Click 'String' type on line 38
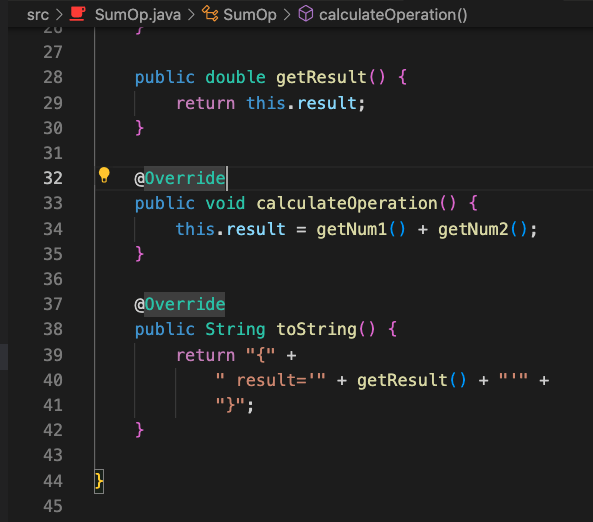This screenshot has width=593, height=522. coord(235,329)
